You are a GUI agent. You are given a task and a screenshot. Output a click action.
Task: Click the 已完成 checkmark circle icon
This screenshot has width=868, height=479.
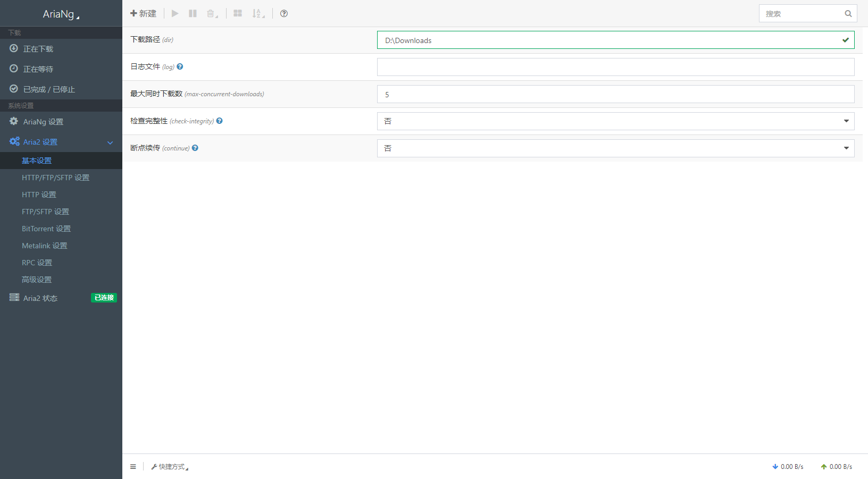[x=14, y=89]
